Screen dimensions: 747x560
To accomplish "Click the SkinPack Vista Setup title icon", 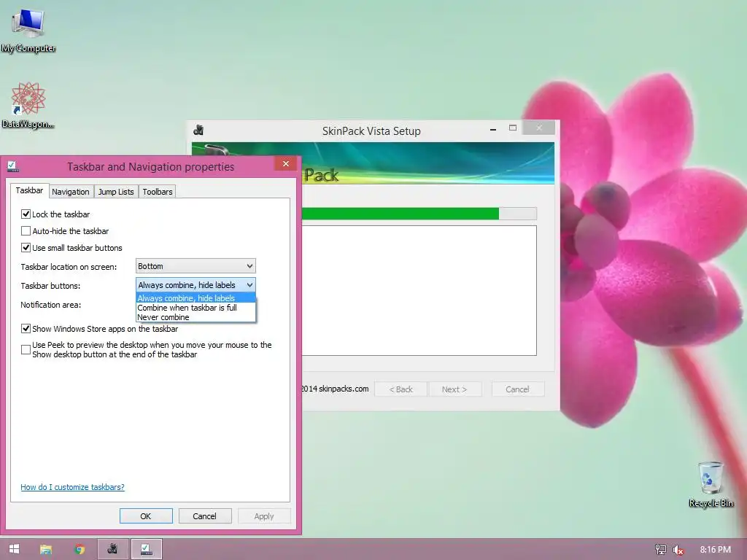I will (x=198, y=130).
